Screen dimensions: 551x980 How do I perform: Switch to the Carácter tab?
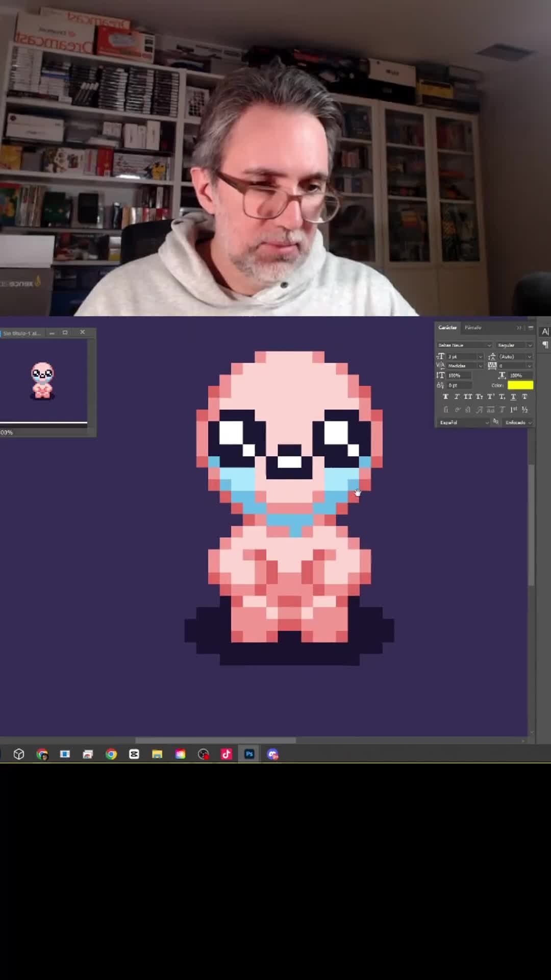[447, 328]
